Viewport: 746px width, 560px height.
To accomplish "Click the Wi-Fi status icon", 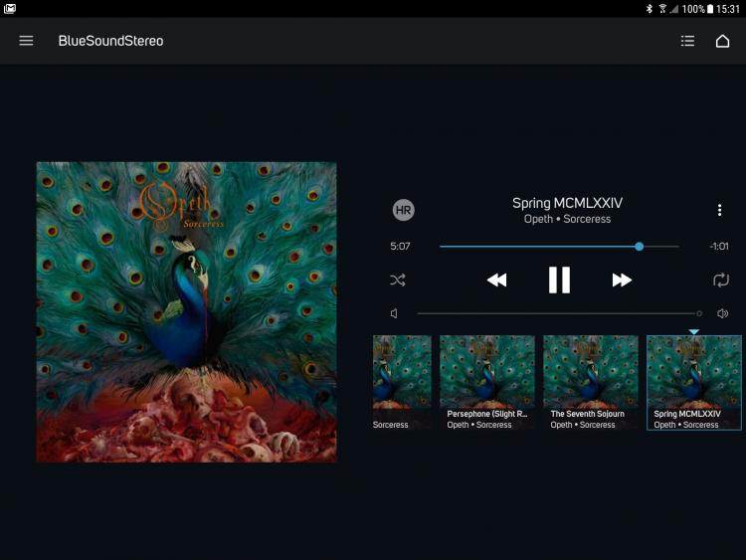I will click(662, 9).
